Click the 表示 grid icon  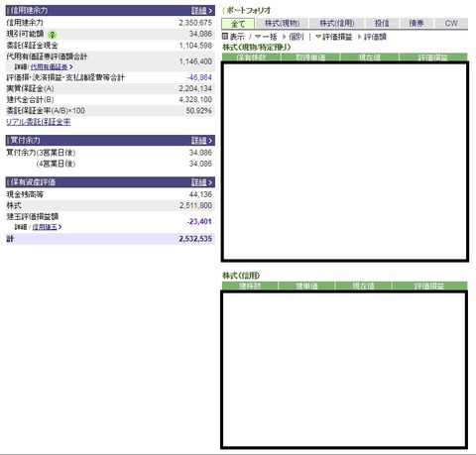coord(225,37)
